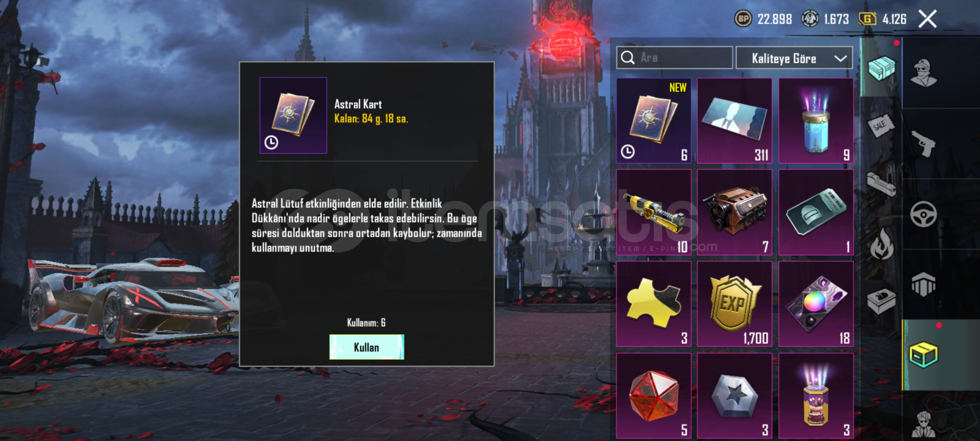Screen dimensions: 980x441
Task: Expand the Kaliteye Göre sort dropdown
Action: [794, 58]
